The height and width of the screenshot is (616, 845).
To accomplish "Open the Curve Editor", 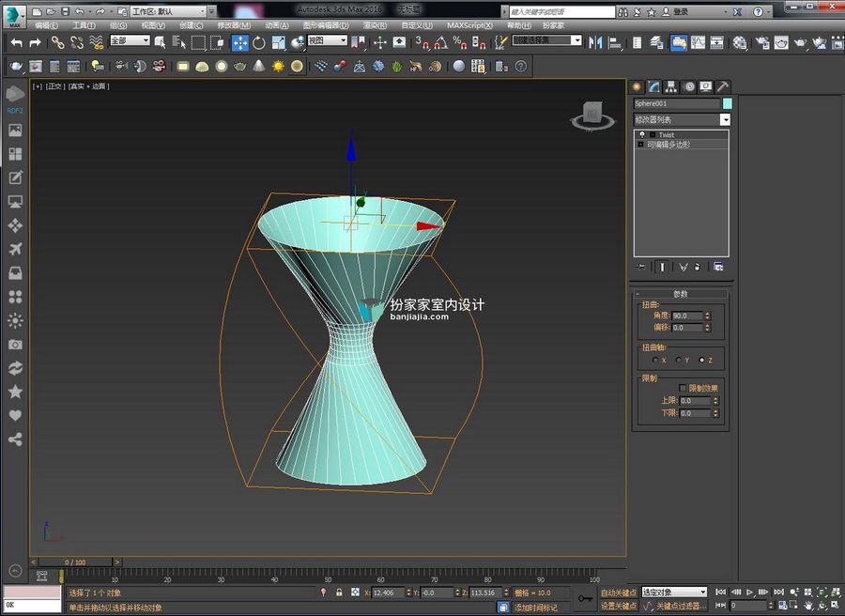I will (x=698, y=42).
